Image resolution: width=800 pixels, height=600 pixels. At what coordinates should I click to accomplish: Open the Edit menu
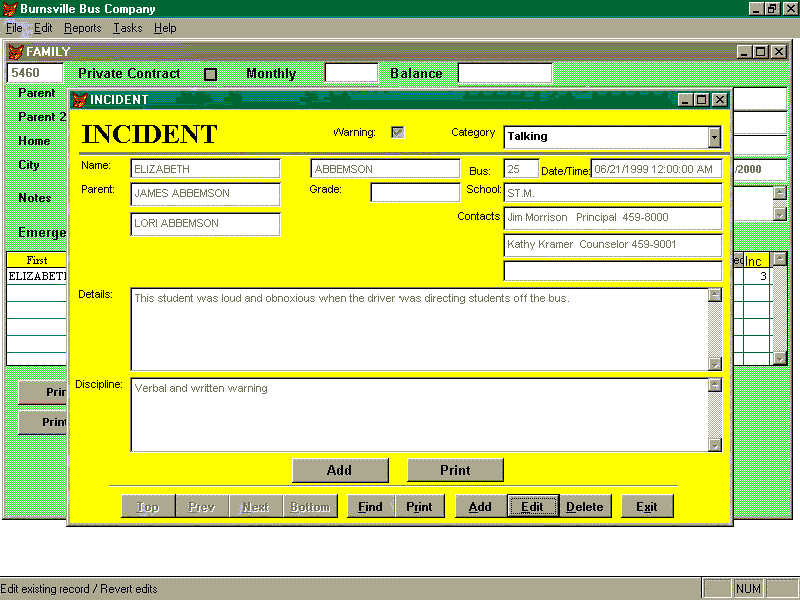[x=43, y=28]
